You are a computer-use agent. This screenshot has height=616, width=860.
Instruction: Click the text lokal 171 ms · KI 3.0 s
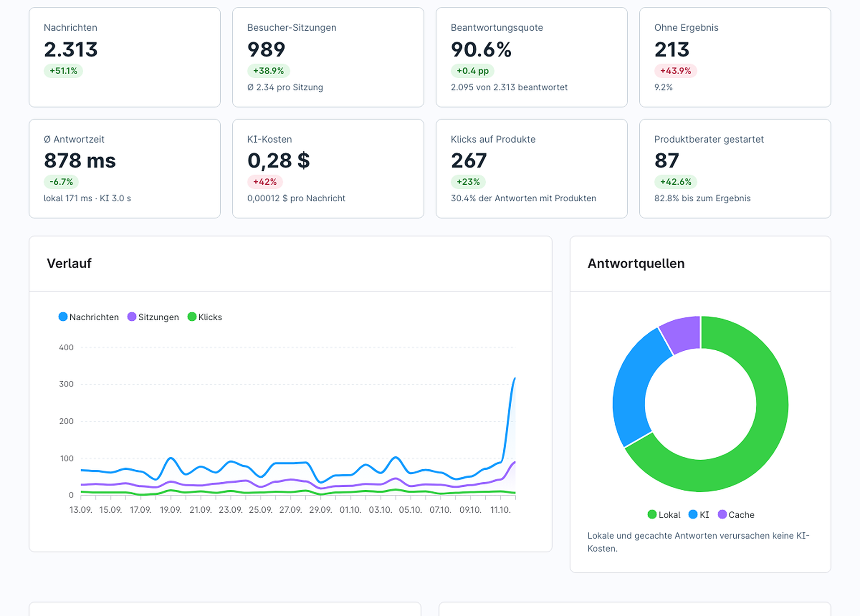point(87,198)
